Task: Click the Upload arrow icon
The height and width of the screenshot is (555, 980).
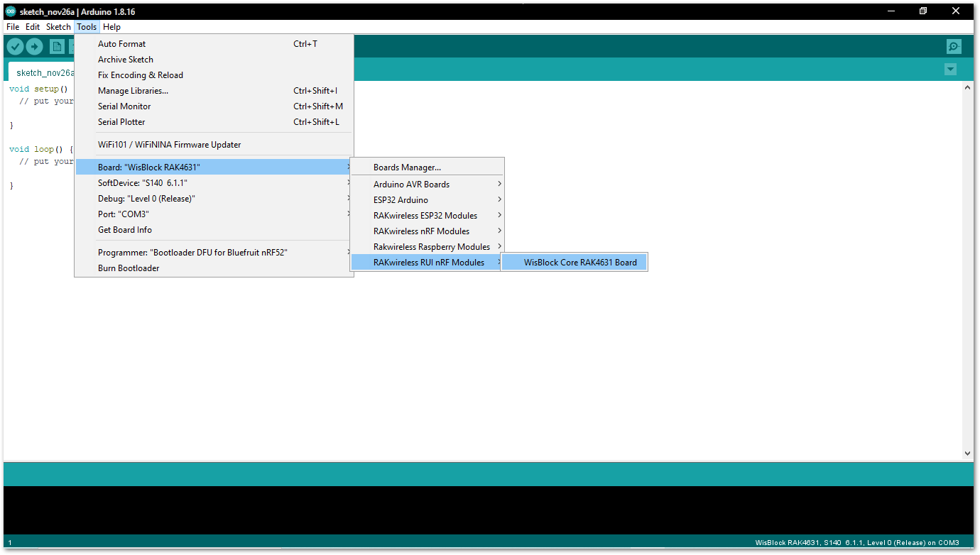Action: tap(34, 46)
